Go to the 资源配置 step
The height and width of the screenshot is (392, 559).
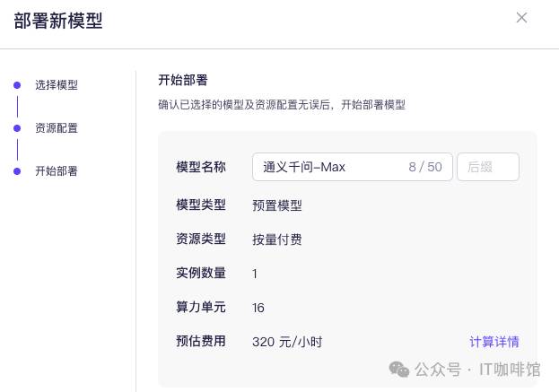point(57,128)
